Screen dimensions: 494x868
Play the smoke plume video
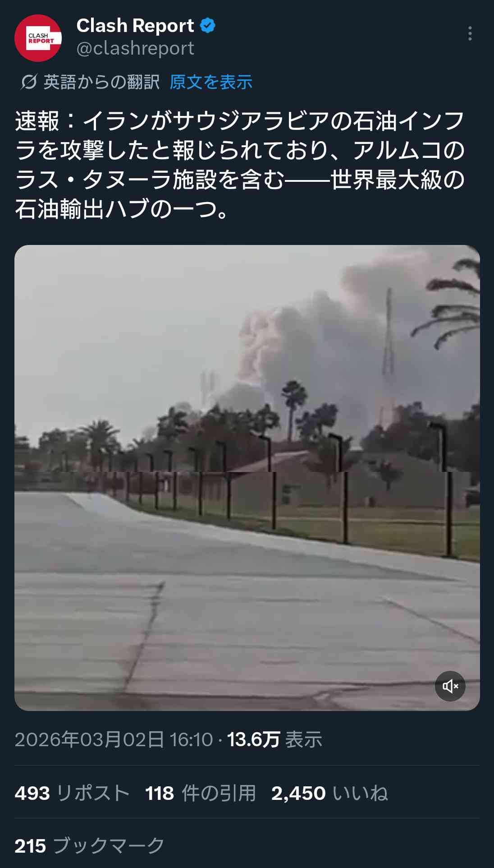247,478
